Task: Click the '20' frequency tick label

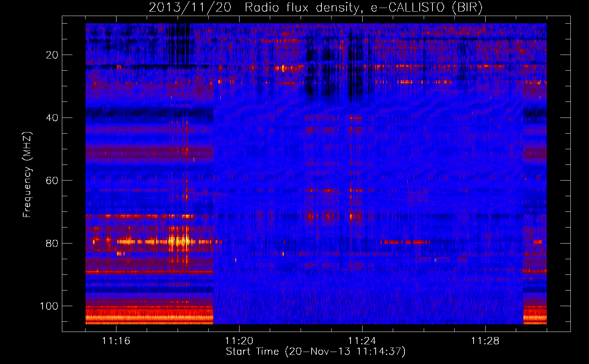Action: tap(52, 55)
